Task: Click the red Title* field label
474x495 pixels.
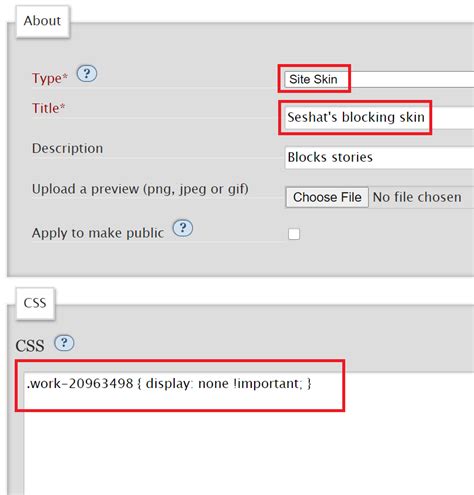Action: [48, 108]
